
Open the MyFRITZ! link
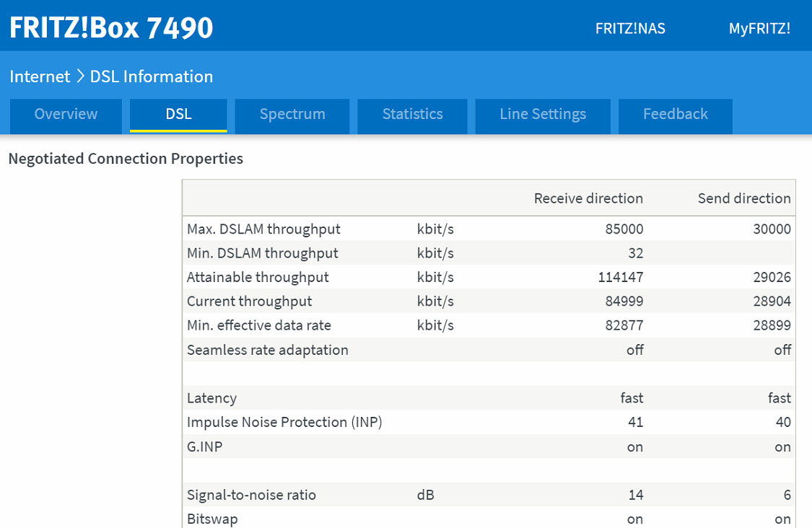(x=759, y=29)
